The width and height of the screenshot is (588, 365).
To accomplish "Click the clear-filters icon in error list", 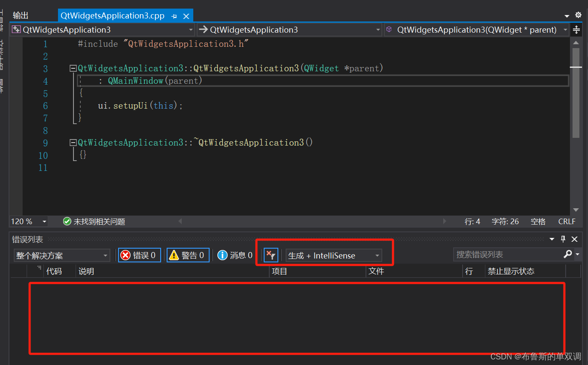I will click(x=271, y=255).
